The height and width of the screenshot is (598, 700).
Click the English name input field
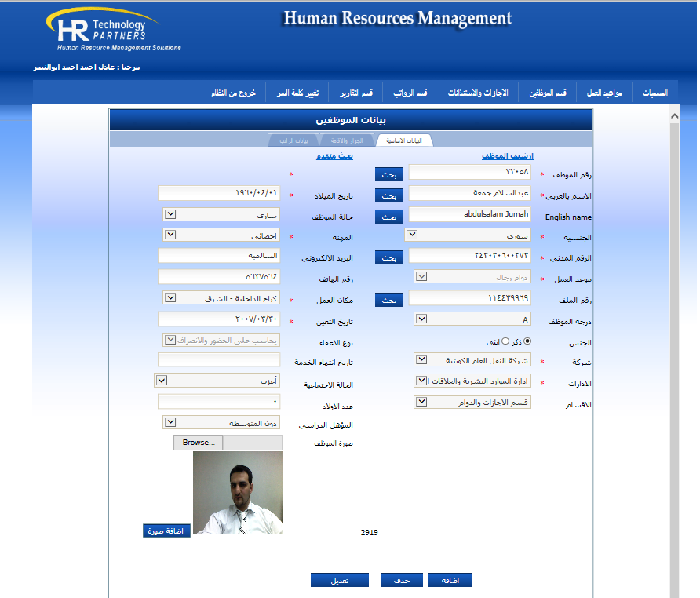tap(469, 214)
